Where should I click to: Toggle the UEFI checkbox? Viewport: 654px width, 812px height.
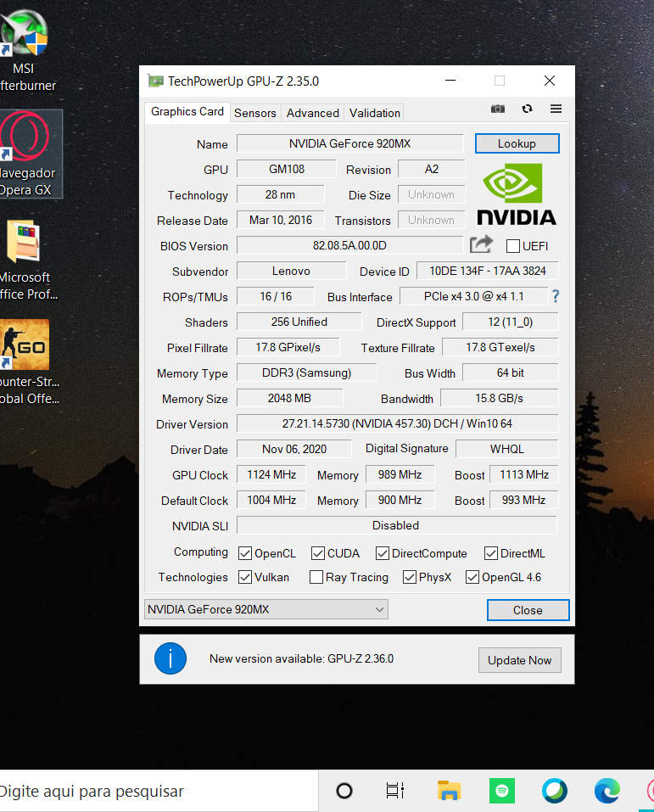[x=513, y=246]
